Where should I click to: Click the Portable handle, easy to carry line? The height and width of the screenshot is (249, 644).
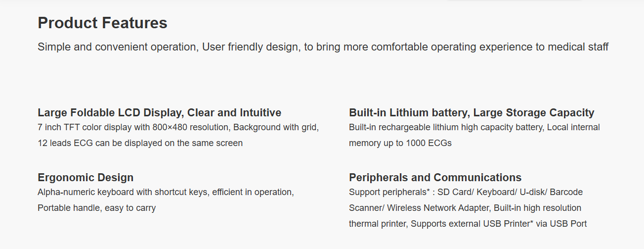coord(96,208)
